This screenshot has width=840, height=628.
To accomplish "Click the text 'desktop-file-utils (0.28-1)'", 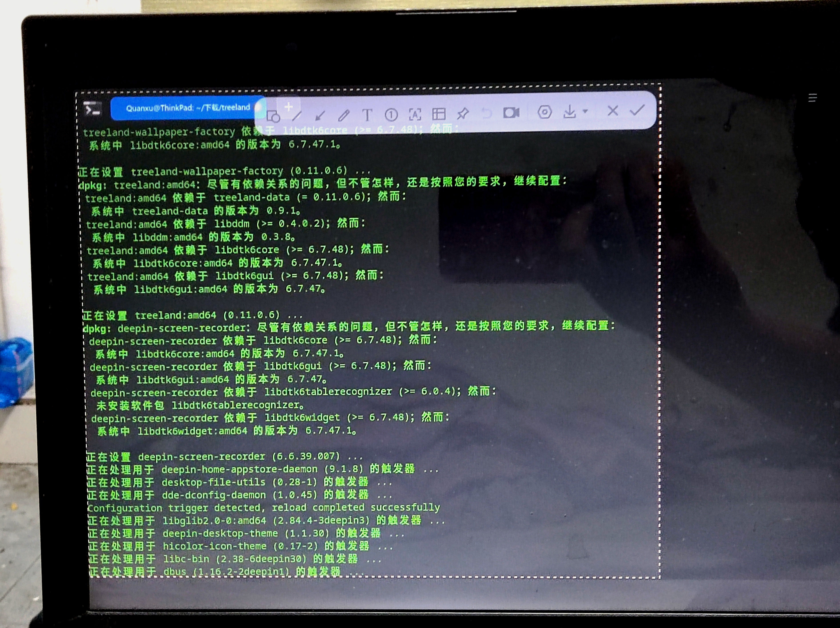I will 239,482.
